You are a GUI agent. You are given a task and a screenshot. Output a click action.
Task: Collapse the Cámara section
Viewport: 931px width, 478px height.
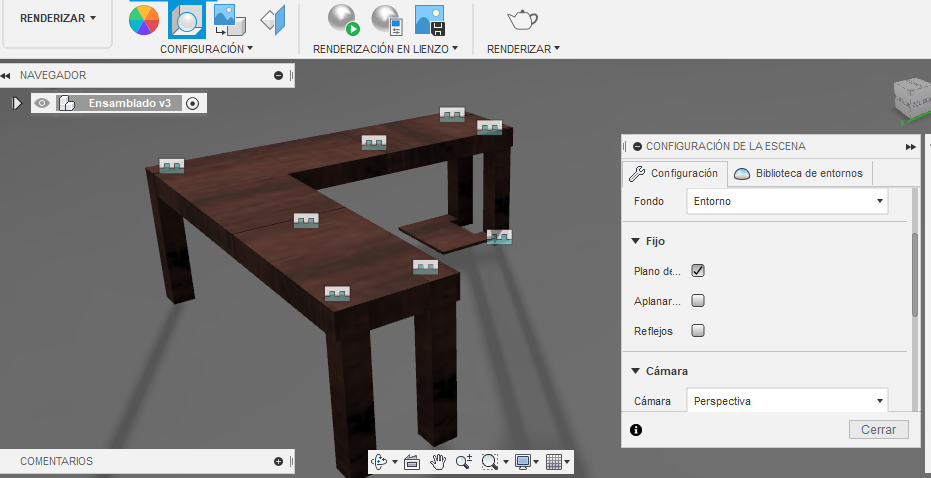click(635, 371)
